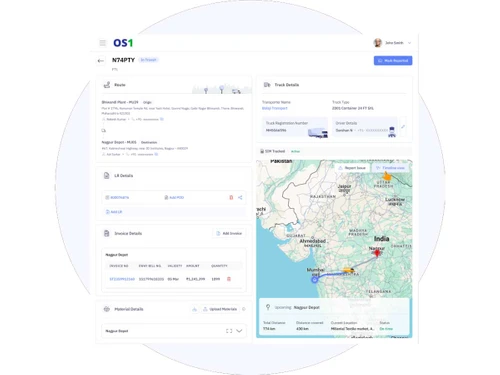The width and height of the screenshot is (500, 375).
Task: Click the Route section icon
Action: pyautogui.click(x=107, y=85)
